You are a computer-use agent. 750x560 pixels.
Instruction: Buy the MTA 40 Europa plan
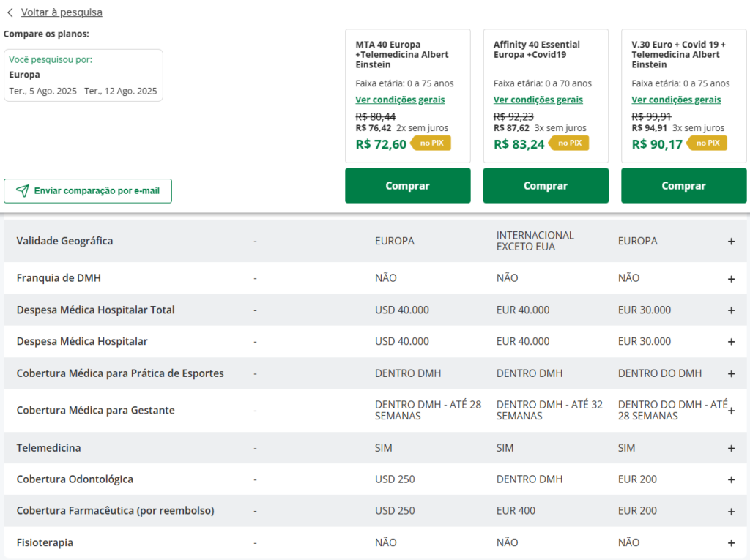click(x=407, y=185)
